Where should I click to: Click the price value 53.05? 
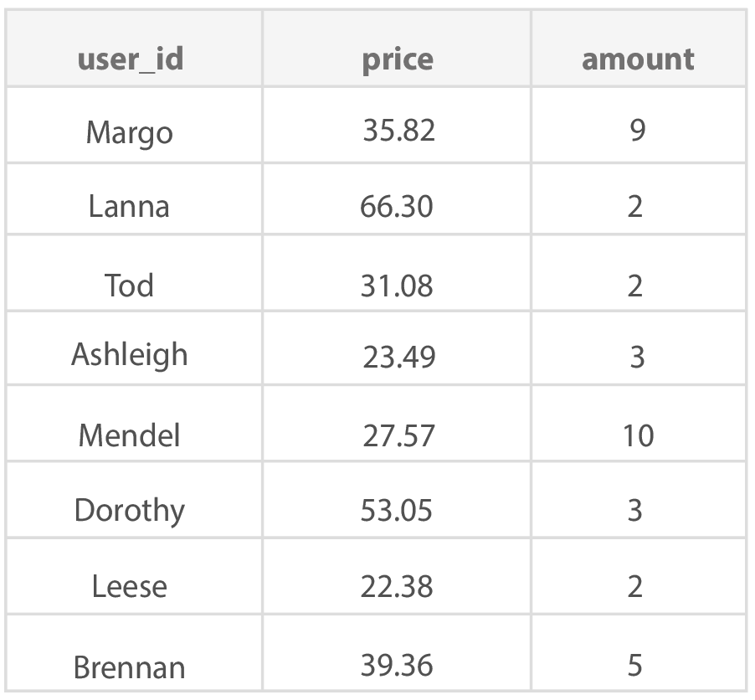[397, 510]
